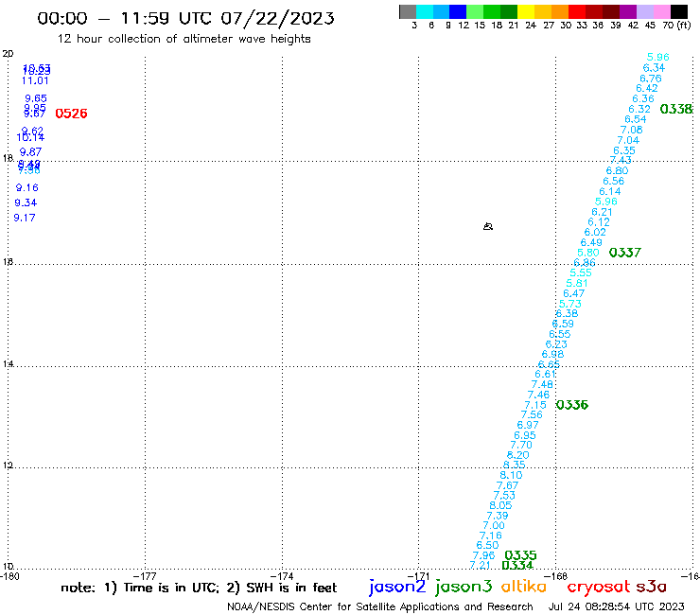Select the 7.96 wave height value
Screen dimensions: 700x615
[483, 555]
